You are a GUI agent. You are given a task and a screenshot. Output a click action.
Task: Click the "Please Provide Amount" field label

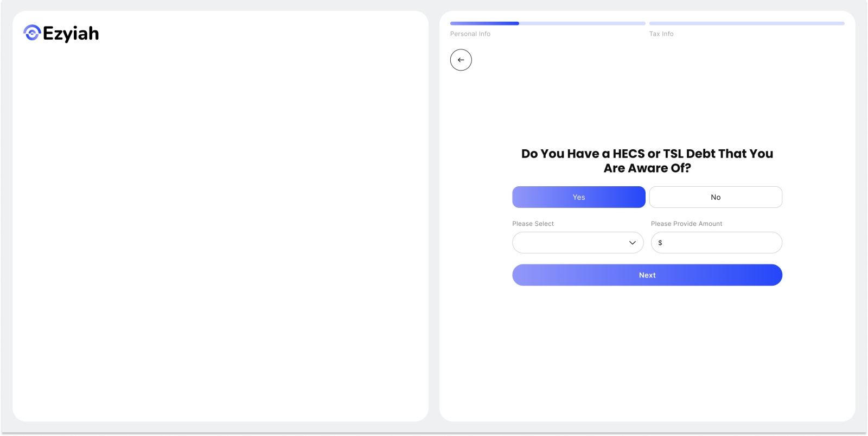686,224
